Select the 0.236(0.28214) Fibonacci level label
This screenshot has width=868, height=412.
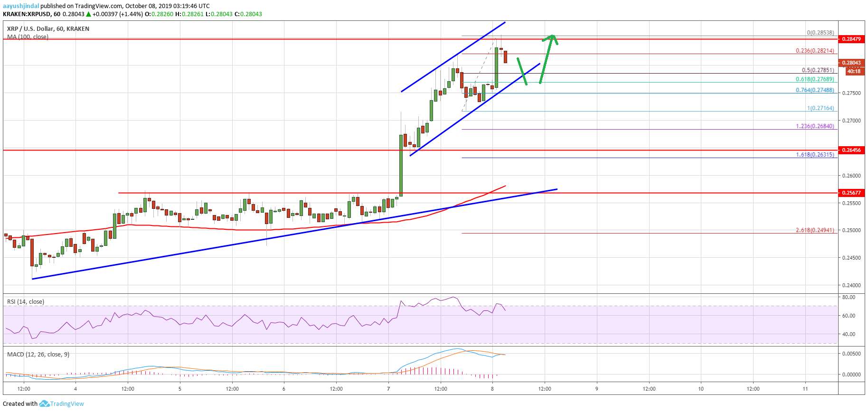815,51
